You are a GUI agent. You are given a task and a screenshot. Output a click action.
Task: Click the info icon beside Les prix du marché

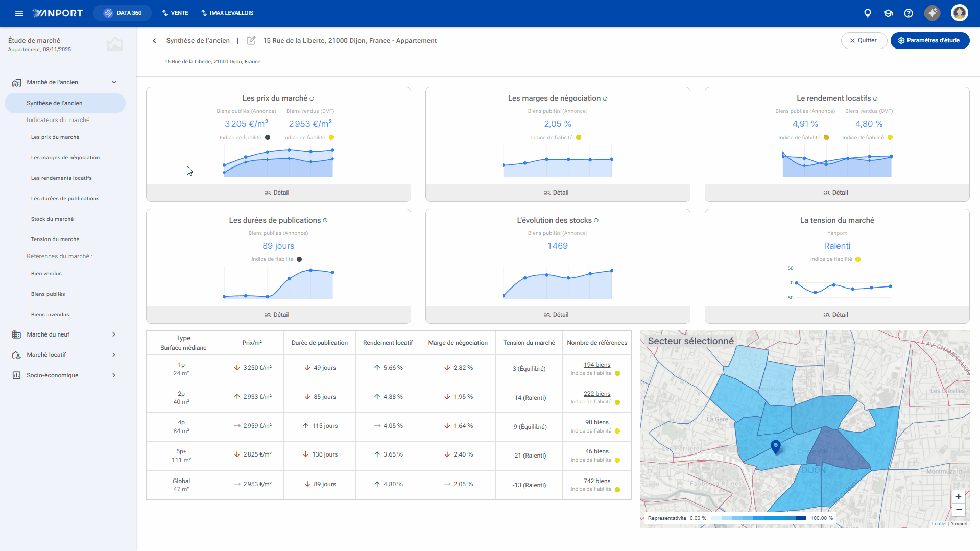click(312, 99)
